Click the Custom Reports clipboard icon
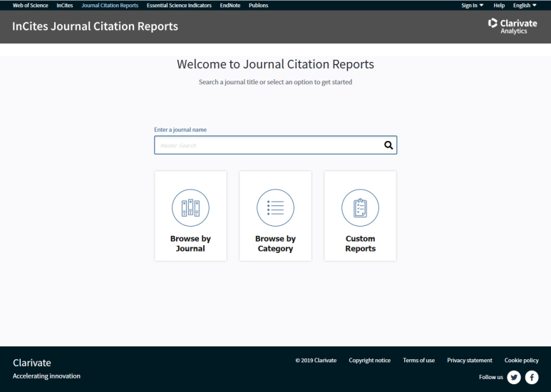551x392 pixels. (360, 207)
